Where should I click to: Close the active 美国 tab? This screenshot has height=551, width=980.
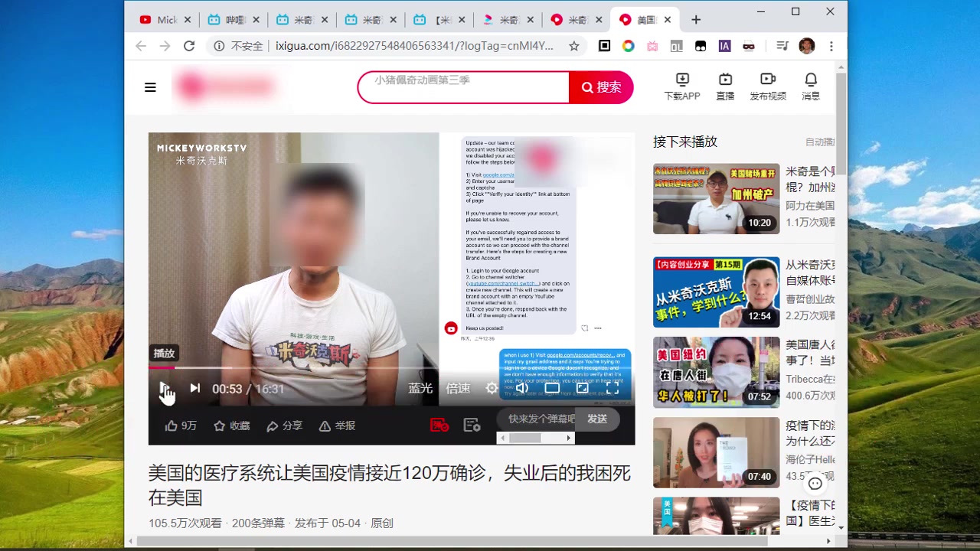[668, 20]
